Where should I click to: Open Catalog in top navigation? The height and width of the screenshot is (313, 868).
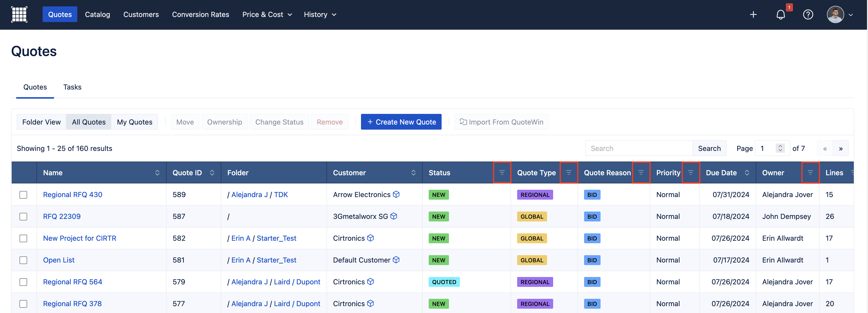pyautogui.click(x=97, y=14)
